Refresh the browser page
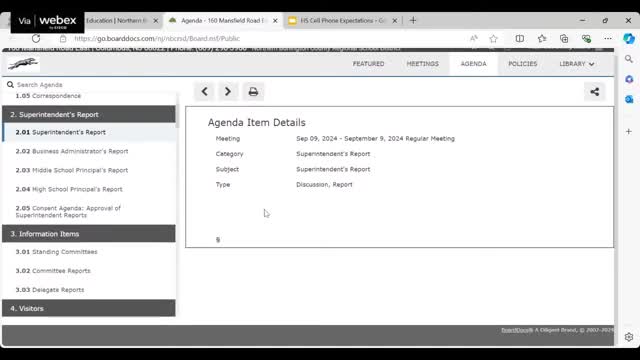Screen dimensions: 640x360 [x=36, y=38]
